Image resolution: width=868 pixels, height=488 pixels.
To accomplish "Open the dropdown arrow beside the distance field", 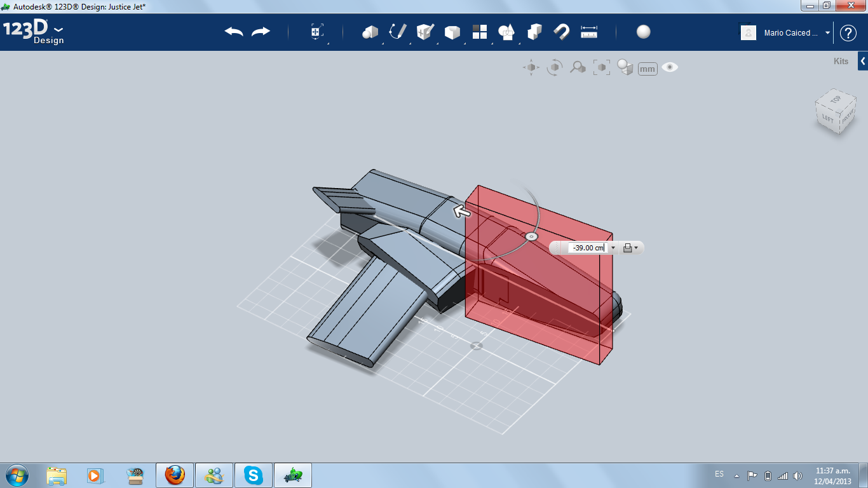I will [x=613, y=248].
